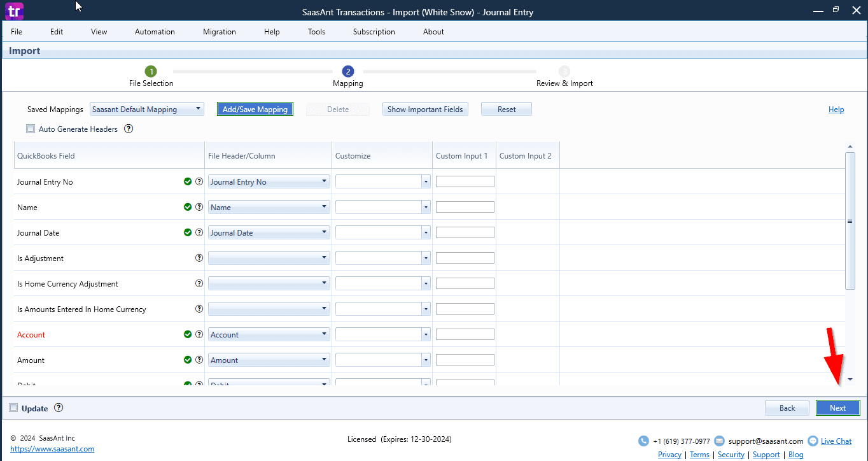Screen dimensions: 868x461
Task: Open the Privacy link
Action: coord(669,455)
